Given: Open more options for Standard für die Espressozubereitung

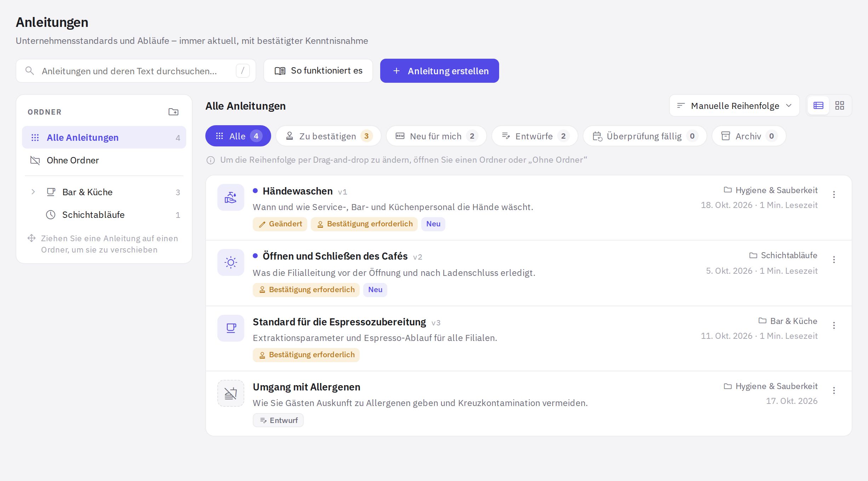Looking at the screenshot, I should pos(834,325).
